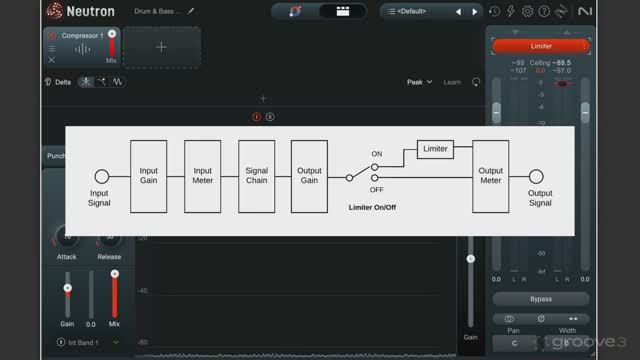
Task: Go to previous preset arrow
Action: (458, 12)
